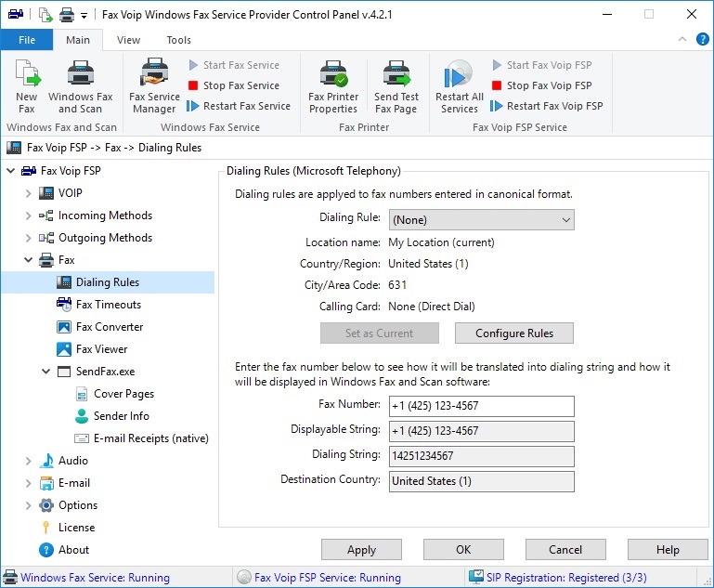Switch to the View tab
The height and width of the screenshot is (588, 714).
coord(128,40)
